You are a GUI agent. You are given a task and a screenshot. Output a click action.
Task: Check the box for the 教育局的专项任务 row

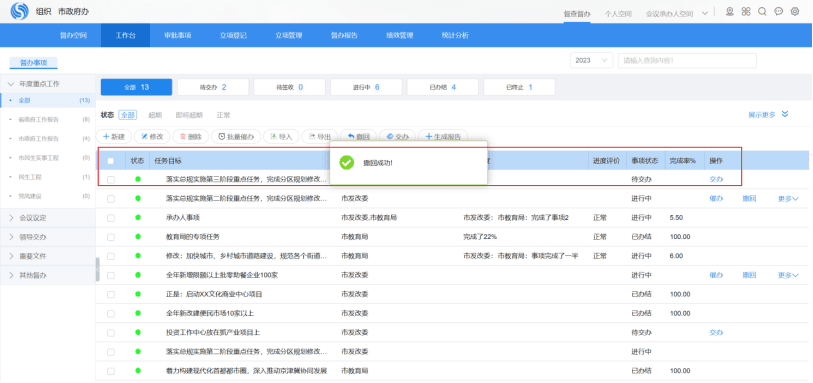(x=110, y=237)
